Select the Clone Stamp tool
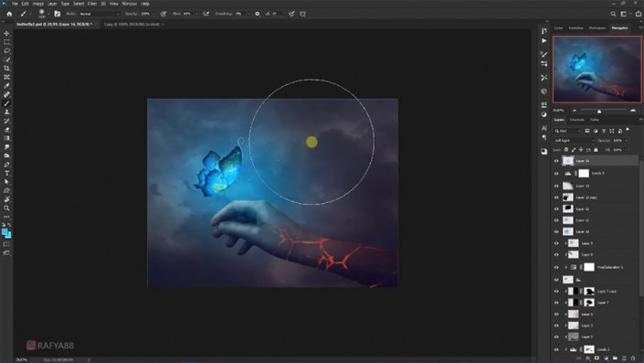This screenshot has height=363, width=644. pos(6,112)
